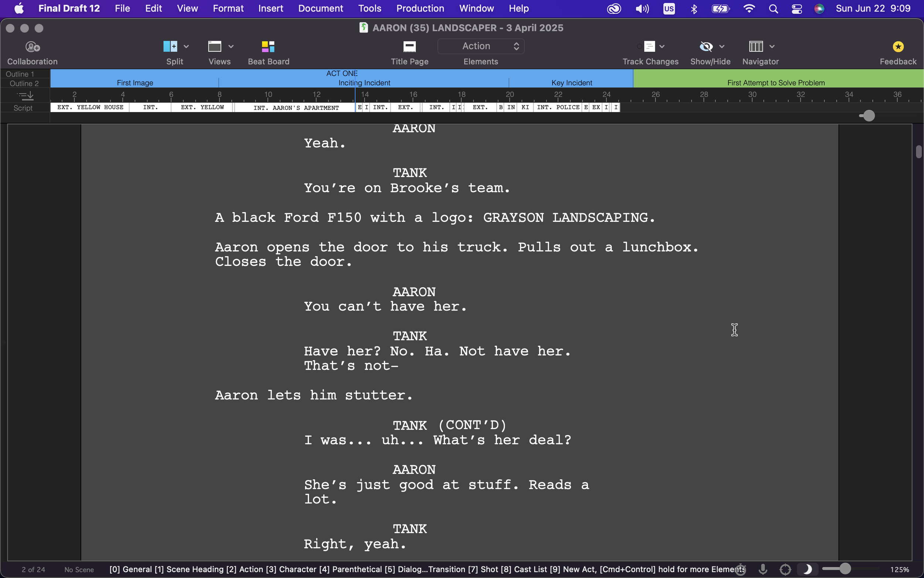The width and height of the screenshot is (924, 578).
Task: Click the dictation microphone icon
Action: tap(762, 569)
